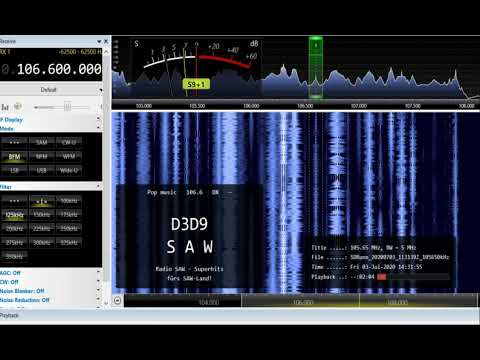Select BFM demodulation mode
Viewport: 480px width, 360px height.
pos(14,156)
